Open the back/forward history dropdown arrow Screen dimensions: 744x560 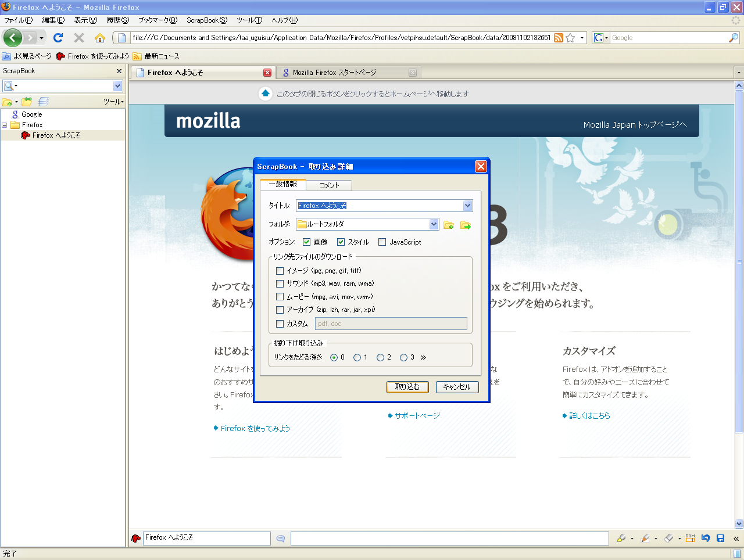(x=41, y=38)
